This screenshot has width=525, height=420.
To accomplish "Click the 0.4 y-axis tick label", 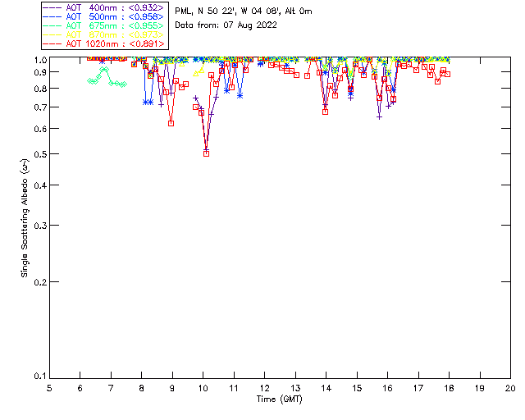I will point(40,185).
